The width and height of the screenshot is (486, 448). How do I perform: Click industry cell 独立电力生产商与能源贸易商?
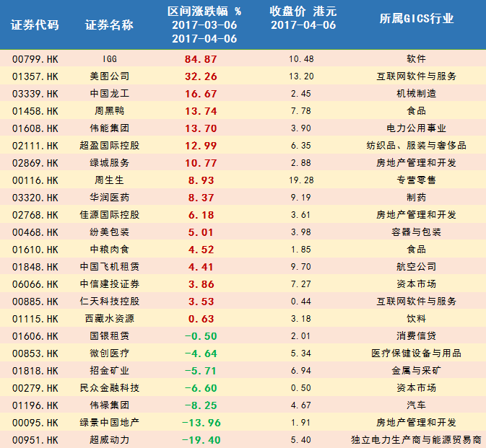pyautogui.click(x=416, y=439)
